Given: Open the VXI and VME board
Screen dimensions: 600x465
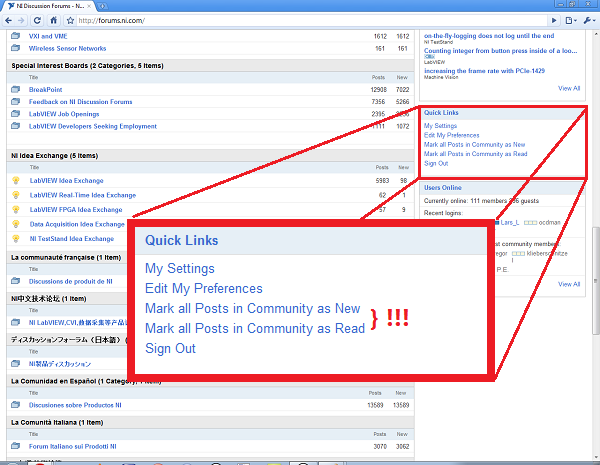Looking at the screenshot, I should coord(48,36).
